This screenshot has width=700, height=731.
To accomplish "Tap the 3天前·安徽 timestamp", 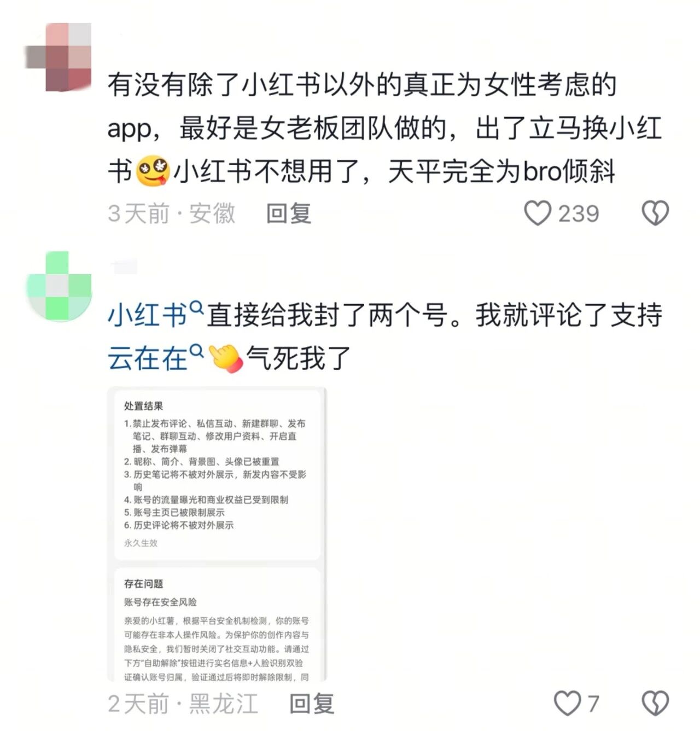I will pyautogui.click(x=172, y=213).
